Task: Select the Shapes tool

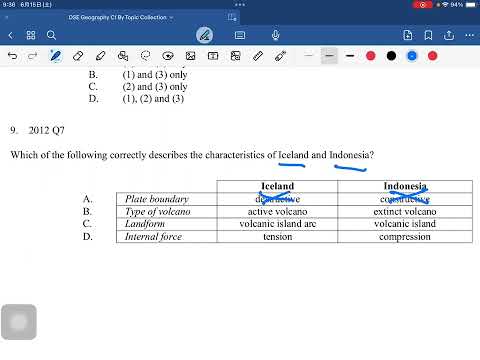Action: click(123, 56)
